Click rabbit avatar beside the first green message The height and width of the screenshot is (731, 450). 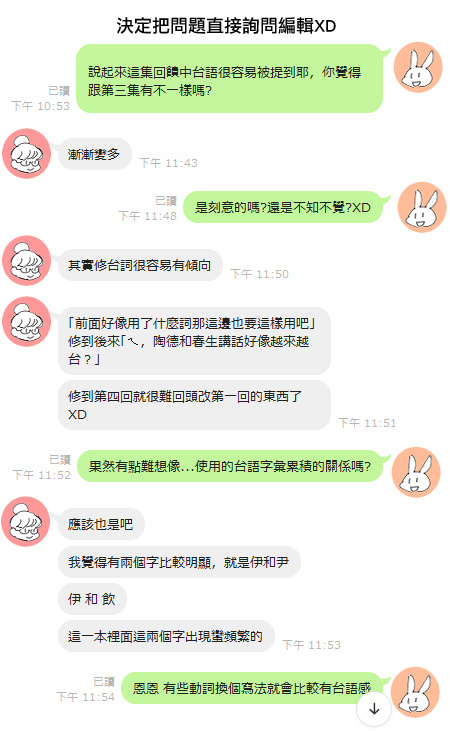(x=418, y=67)
